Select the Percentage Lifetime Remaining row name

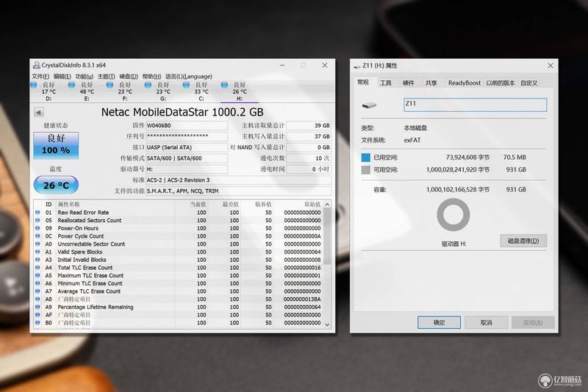[x=96, y=307]
